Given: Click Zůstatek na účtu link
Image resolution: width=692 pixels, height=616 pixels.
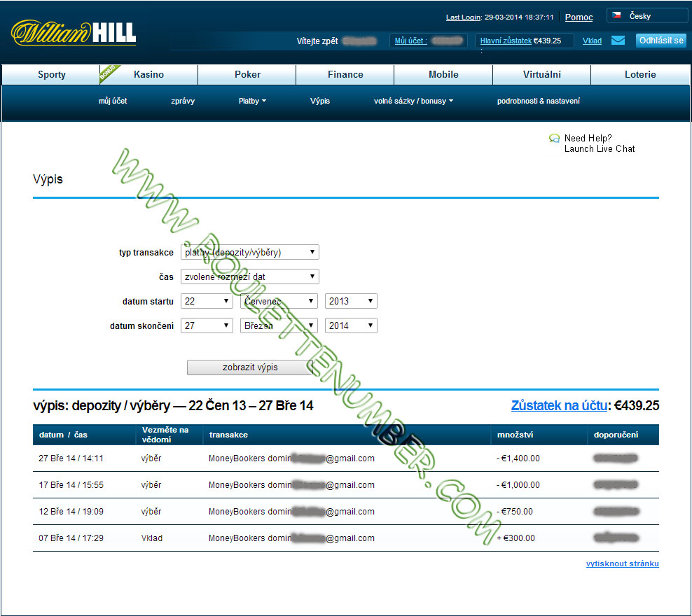Looking at the screenshot, I should [x=559, y=405].
